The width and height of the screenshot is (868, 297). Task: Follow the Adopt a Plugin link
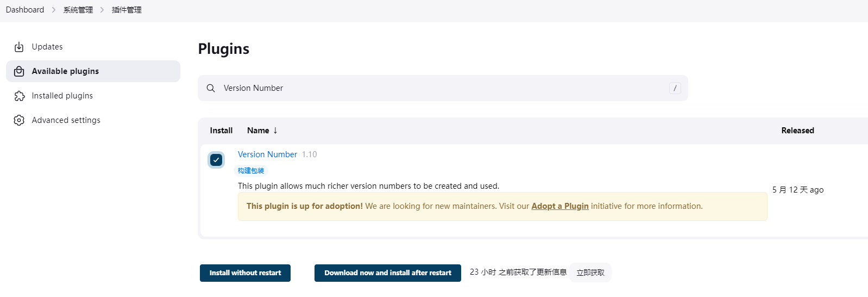pos(560,206)
